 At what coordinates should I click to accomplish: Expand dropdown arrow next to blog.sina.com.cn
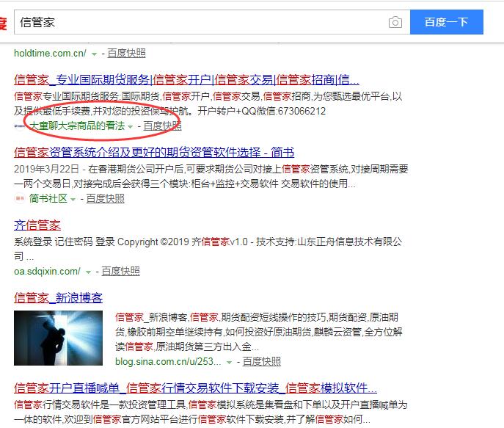click(x=229, y=363)
